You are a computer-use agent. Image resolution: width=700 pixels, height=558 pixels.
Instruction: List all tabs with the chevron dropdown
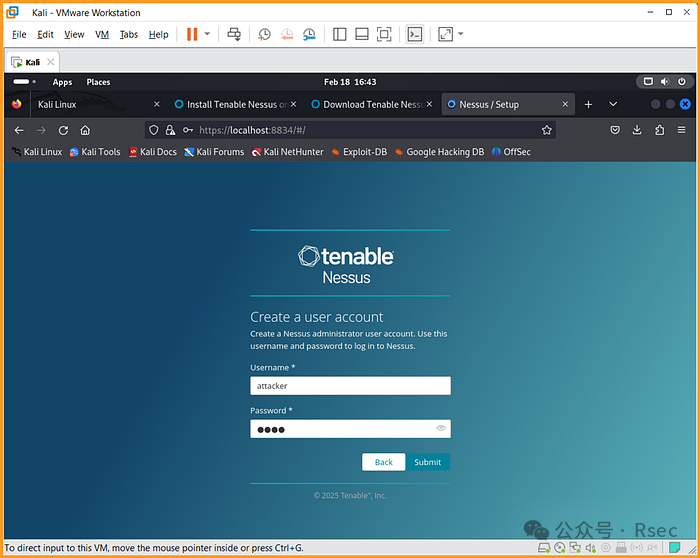[613, 104]
